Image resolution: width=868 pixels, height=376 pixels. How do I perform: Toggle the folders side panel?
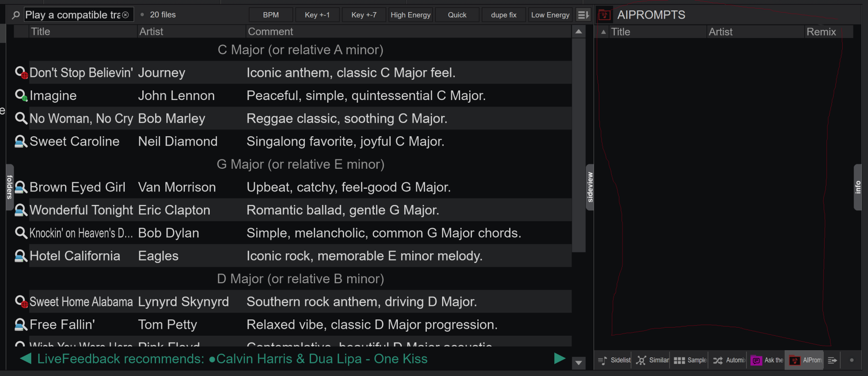pyautogui.click(x=9, y=187)
